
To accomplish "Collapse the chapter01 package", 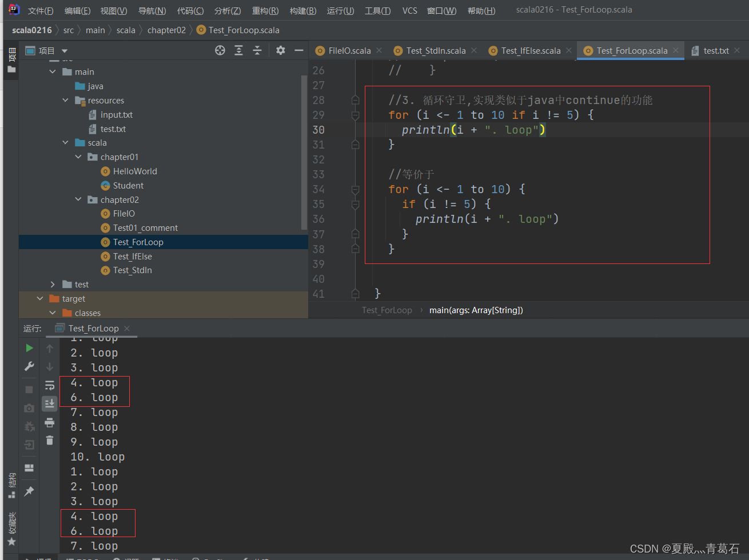I will (x=78, y=157).
